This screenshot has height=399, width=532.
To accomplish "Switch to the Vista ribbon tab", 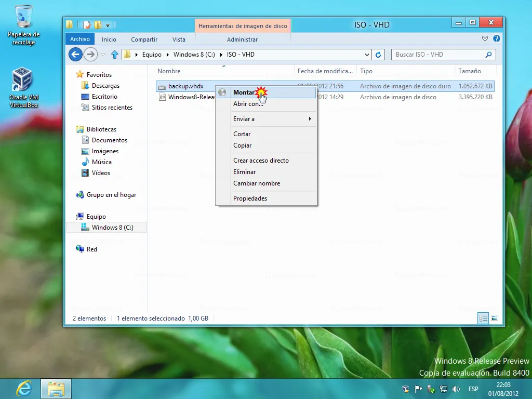I will click(179, 39).
